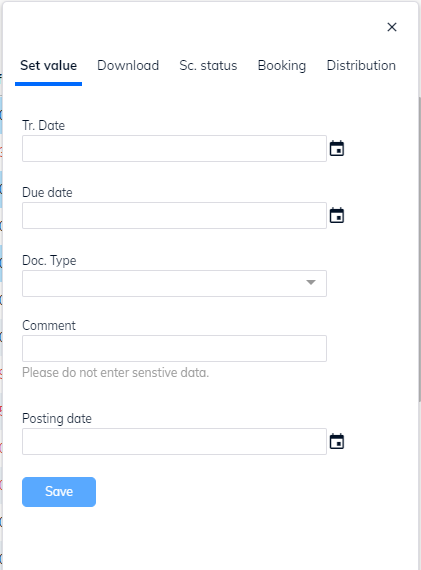Screen dimensions: 421x570
Task: Click the Comment field label
Action: point(49,325)
